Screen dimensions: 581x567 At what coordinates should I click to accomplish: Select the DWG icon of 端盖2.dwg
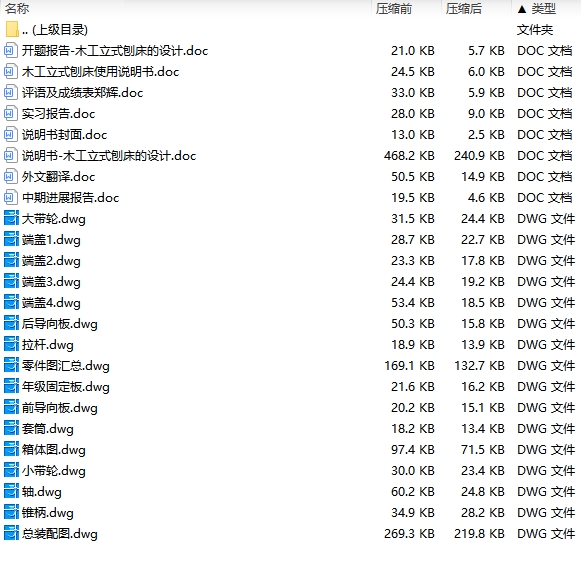[11, 261]
